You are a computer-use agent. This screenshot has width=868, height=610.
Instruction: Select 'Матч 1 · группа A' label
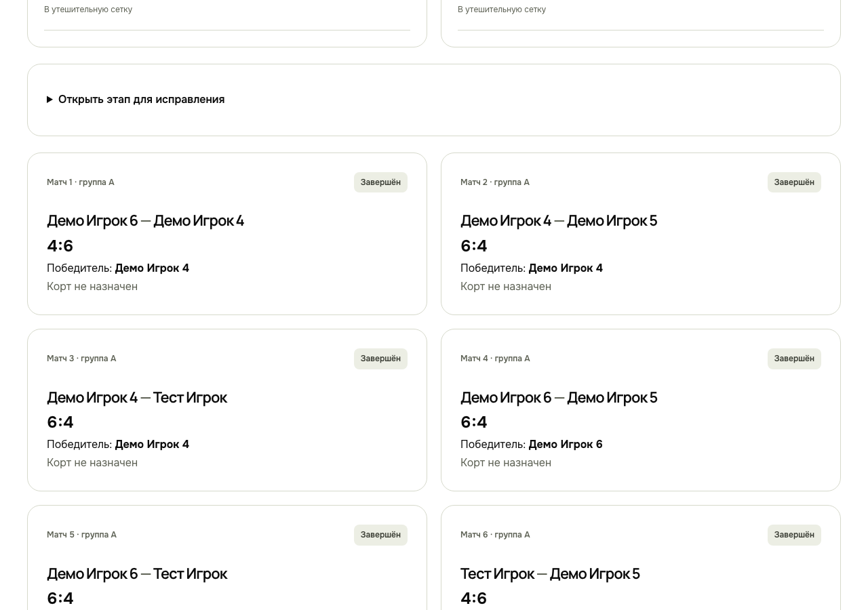[x=81, y=182]
